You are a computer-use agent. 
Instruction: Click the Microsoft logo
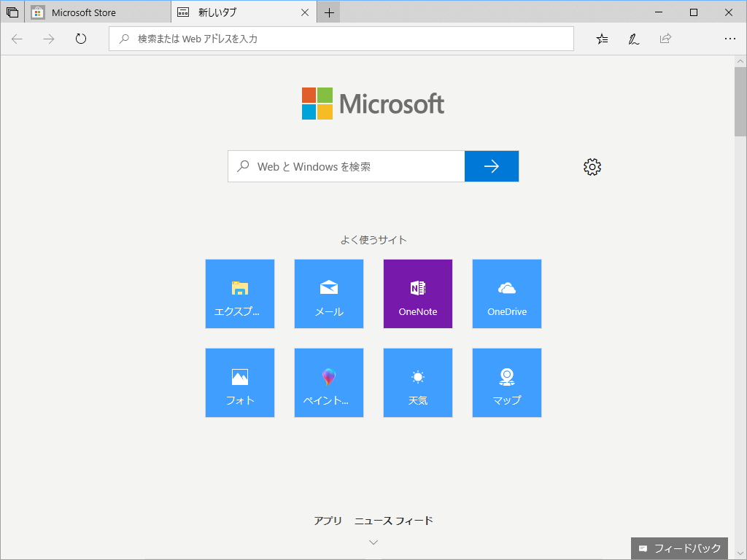(x=373, y=104)
